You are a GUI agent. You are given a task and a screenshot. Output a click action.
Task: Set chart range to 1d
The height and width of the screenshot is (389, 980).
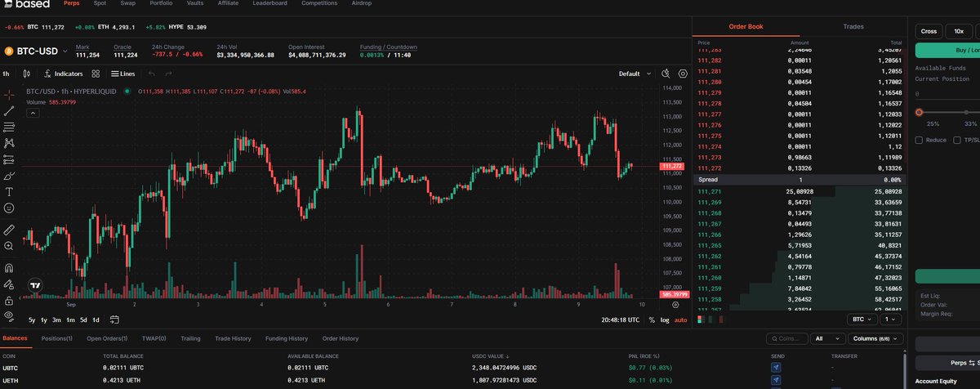point(96,320)
